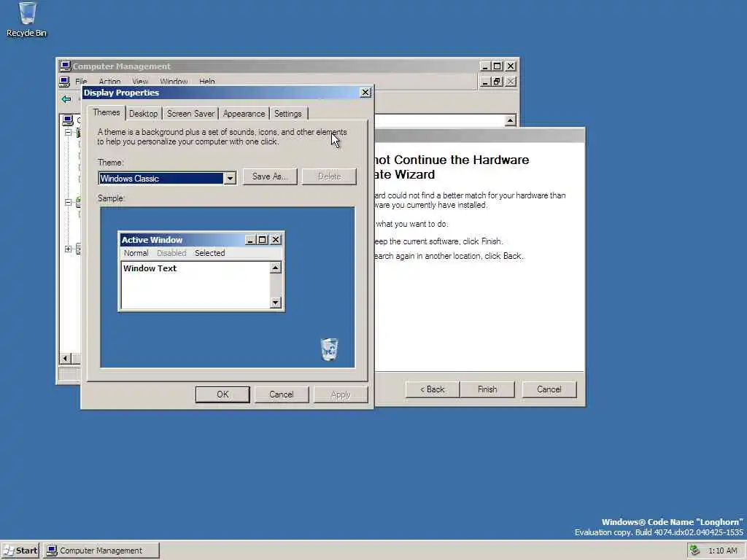Screen dimensions: 747x560
Task: Collapse the first tree node under root
Action: click(68, 133)
